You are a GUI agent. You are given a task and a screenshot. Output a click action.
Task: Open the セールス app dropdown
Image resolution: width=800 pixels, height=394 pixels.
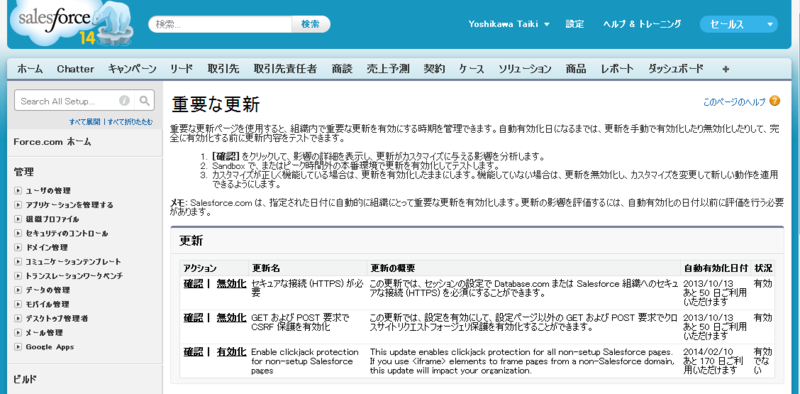pyautogui.click(x=739, y=24)
